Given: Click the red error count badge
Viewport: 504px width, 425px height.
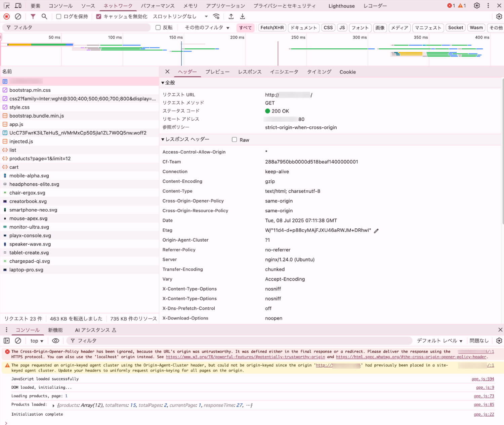Looking at the screenshot, I should coord(451,6).
